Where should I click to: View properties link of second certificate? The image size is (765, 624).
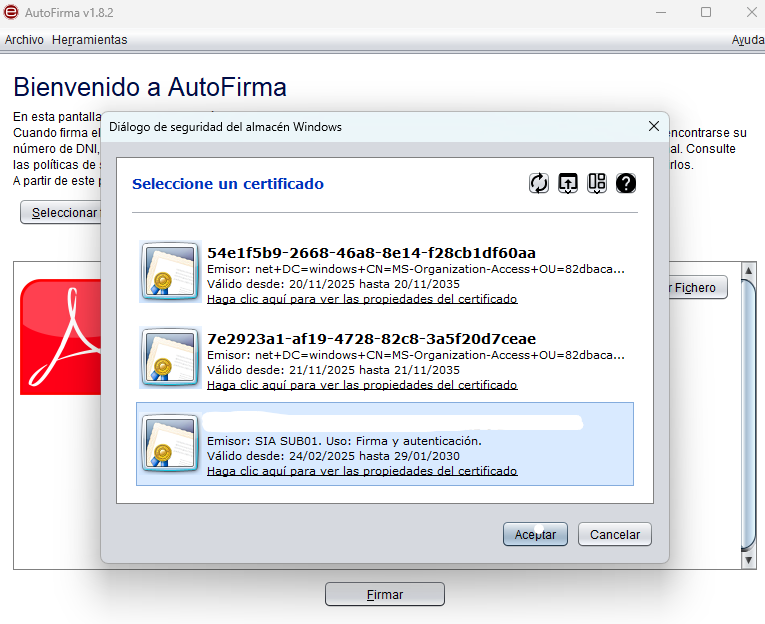[362, 385]
